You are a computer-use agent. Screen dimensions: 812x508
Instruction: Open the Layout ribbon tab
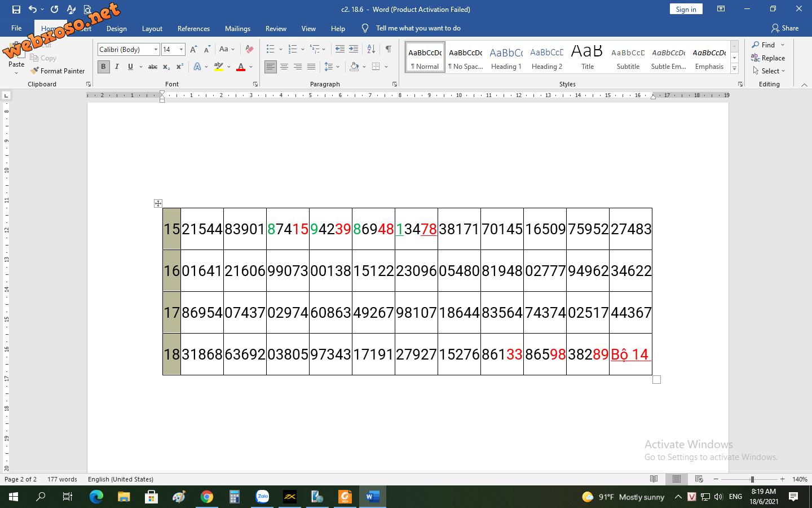pyautogui.click(x=152, y=28)
